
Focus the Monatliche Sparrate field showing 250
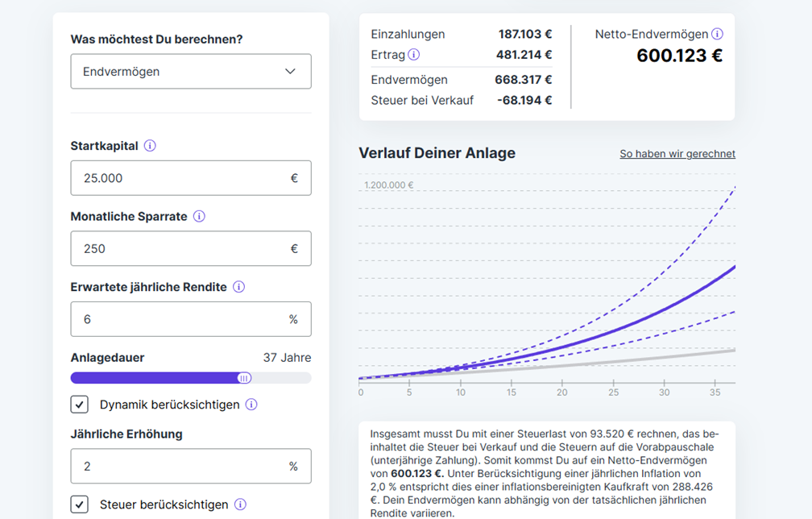click(181, 249)
